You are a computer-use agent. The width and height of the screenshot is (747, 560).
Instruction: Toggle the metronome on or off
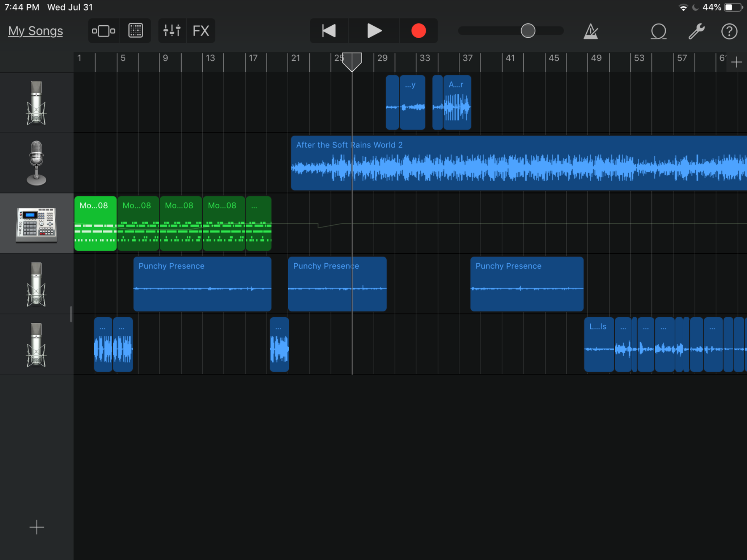pos(591,31)
